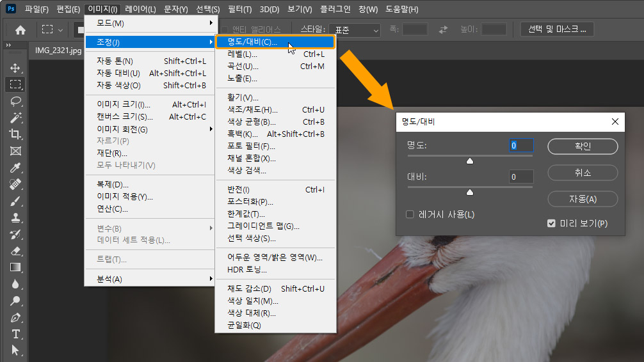This screenshot has height=362, width=644.
Task: Click 취소 button in dialog
Action: point(583,173)
